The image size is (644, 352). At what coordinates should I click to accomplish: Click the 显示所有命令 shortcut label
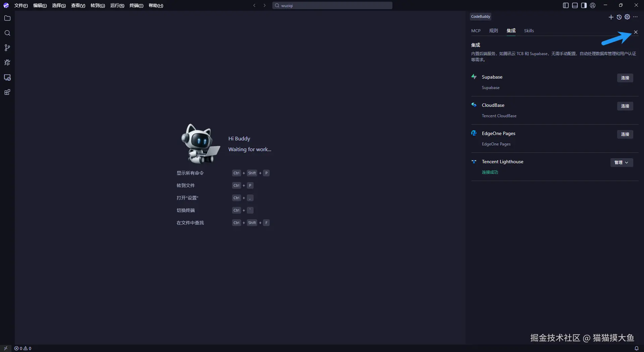pos(190,173)
